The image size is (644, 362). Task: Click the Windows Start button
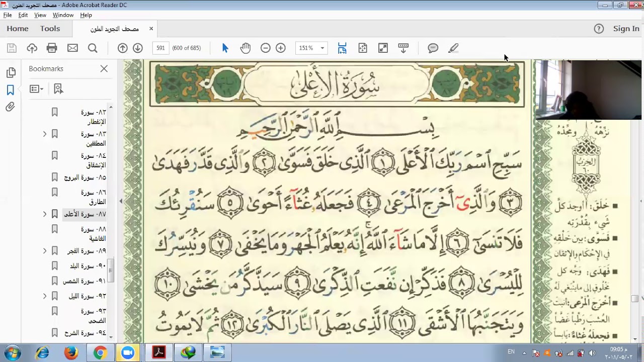13,353
